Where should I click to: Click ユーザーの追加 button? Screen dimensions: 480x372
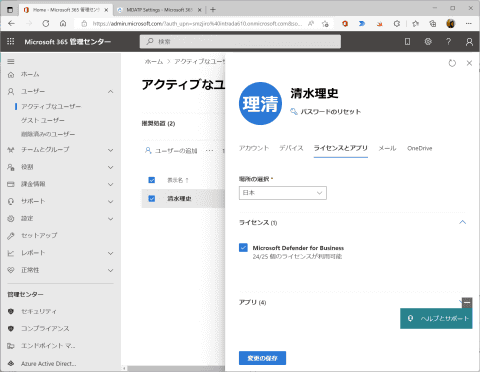point(171,151)
